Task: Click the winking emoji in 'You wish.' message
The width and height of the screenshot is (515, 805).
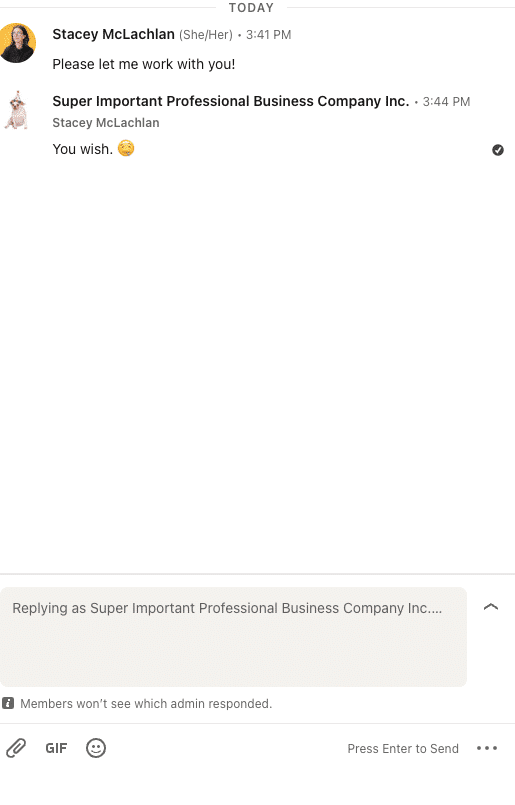Action: 126,149
